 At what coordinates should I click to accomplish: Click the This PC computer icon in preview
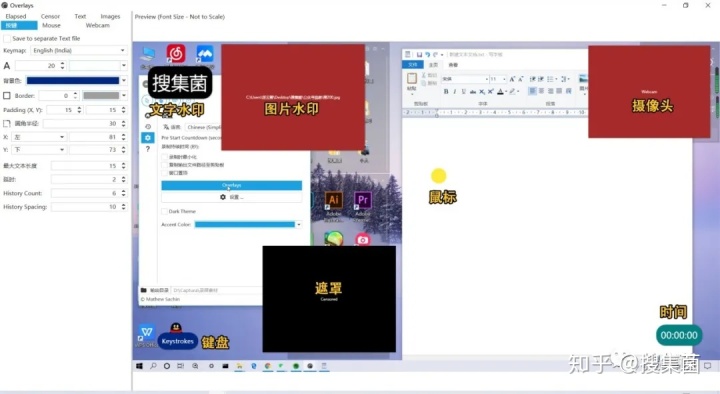pos(147,54)
